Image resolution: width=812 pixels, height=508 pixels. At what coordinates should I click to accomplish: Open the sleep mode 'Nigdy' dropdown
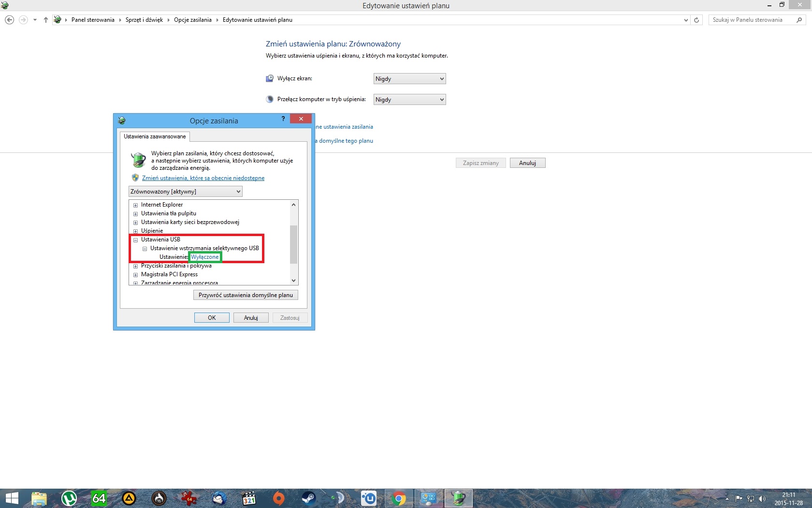click(409, 100)
